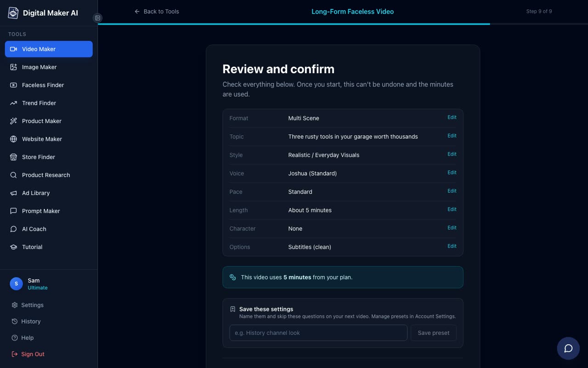588x368 pixels.
Task: Click the Store Finder storefront icon
Action: [13, 157]
